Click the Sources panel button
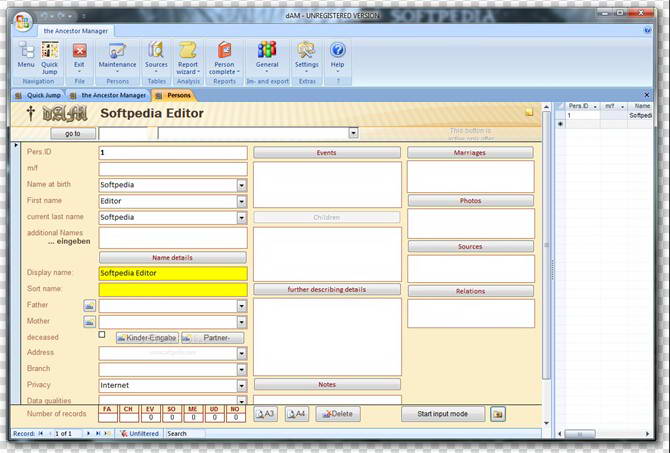 470,247
